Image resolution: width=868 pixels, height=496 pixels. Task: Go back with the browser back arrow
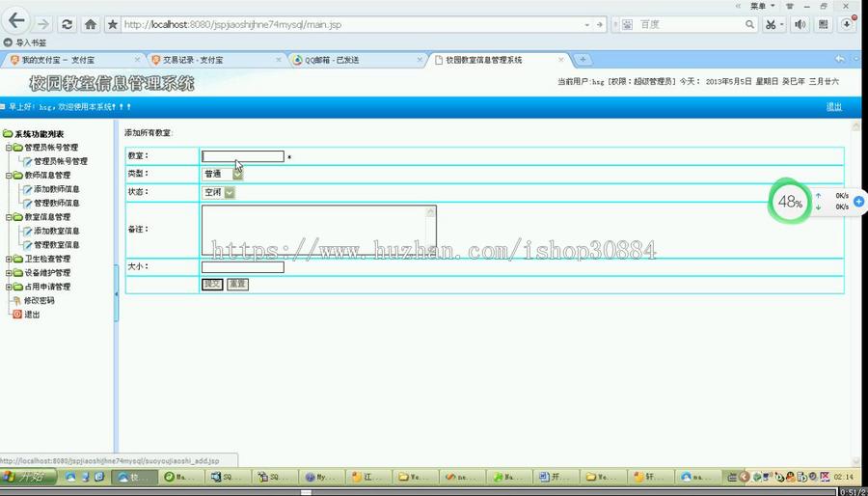point(16,21)
